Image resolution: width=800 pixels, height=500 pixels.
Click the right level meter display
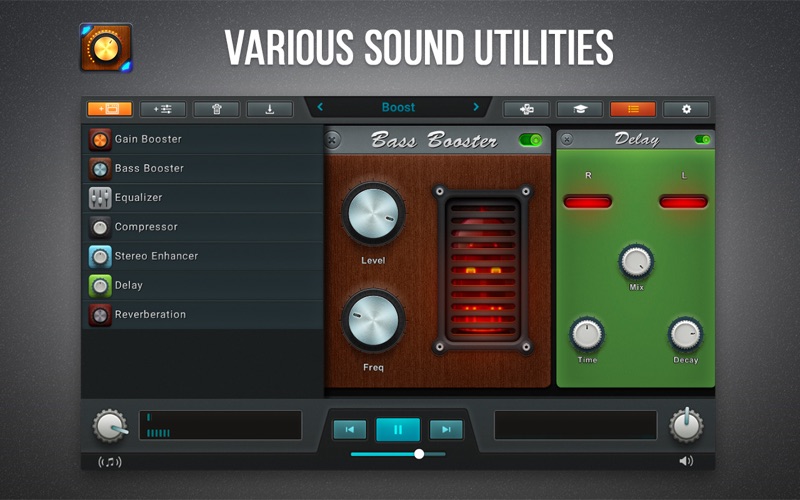[576, 425]
